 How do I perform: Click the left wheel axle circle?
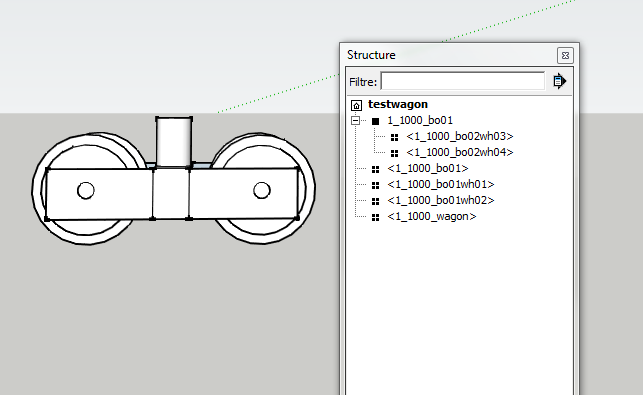pos(86,191)
